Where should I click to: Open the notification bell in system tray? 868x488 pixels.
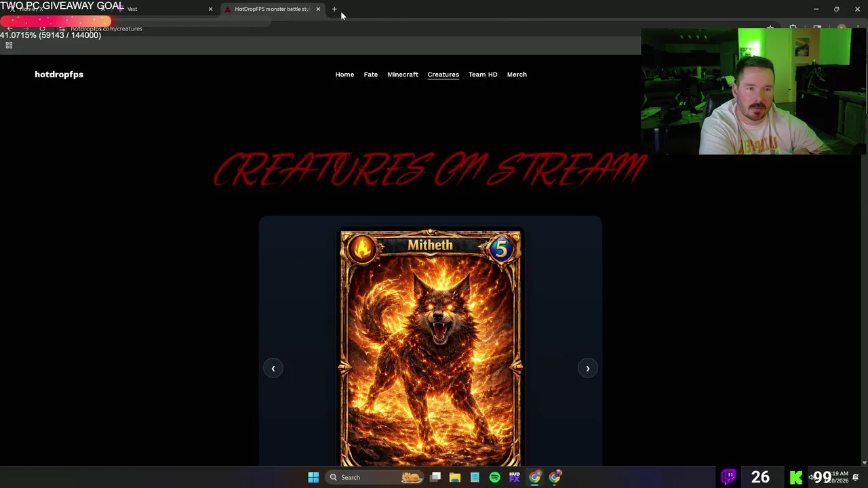[x=856, y=477]
